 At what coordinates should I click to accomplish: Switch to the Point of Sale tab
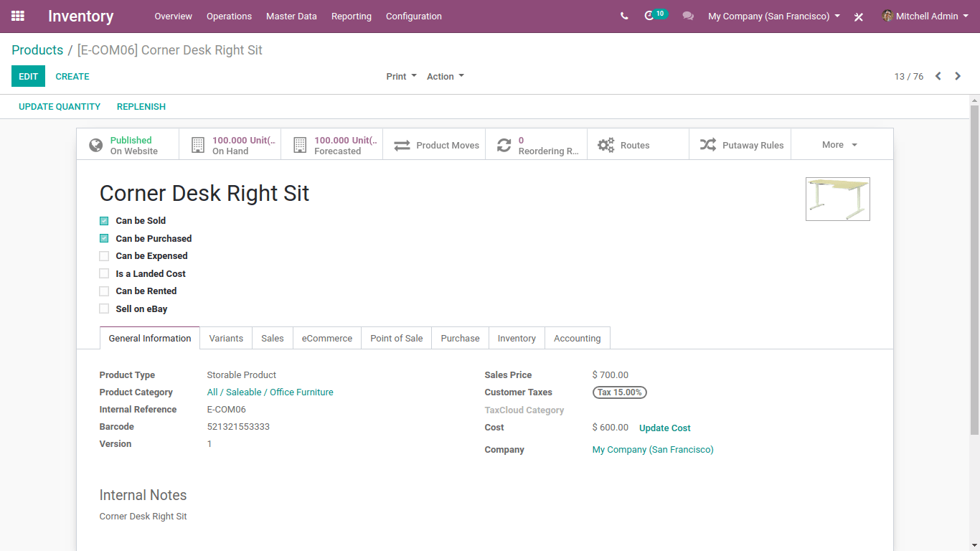tap(397, 338)
